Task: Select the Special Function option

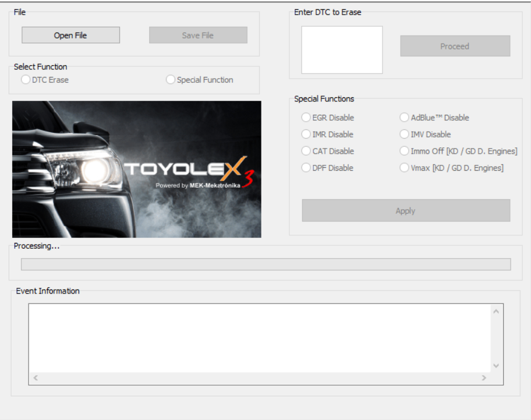Action: coord(170,79)
